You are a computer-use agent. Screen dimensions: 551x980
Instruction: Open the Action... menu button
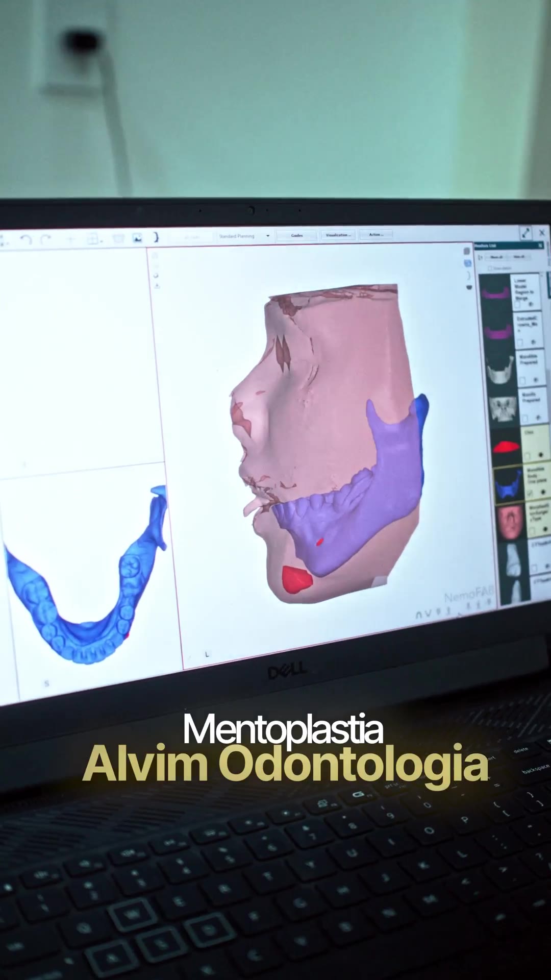click(376, 234)
